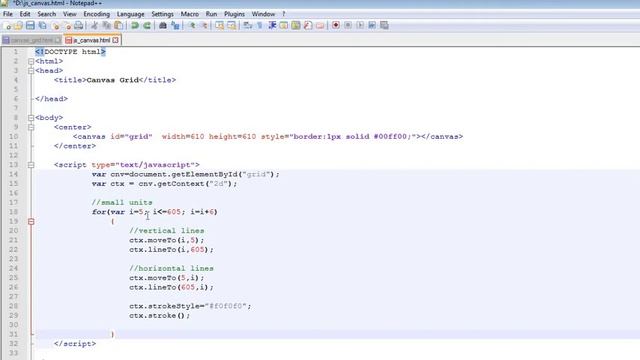The image size is (640, 360).
Task: Open the Function List toolbar icon
Action: 308,26
